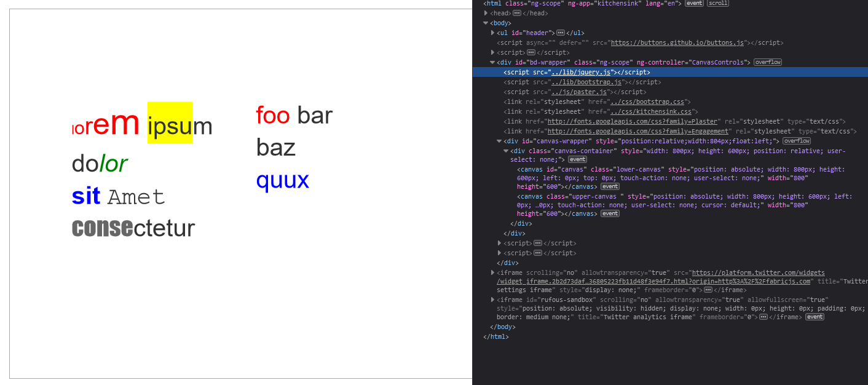Viewport: 868px width, 385px height.
Task: Click the event badge on the rufous-sandbox iframe
Action: click(x=815, y=317)
